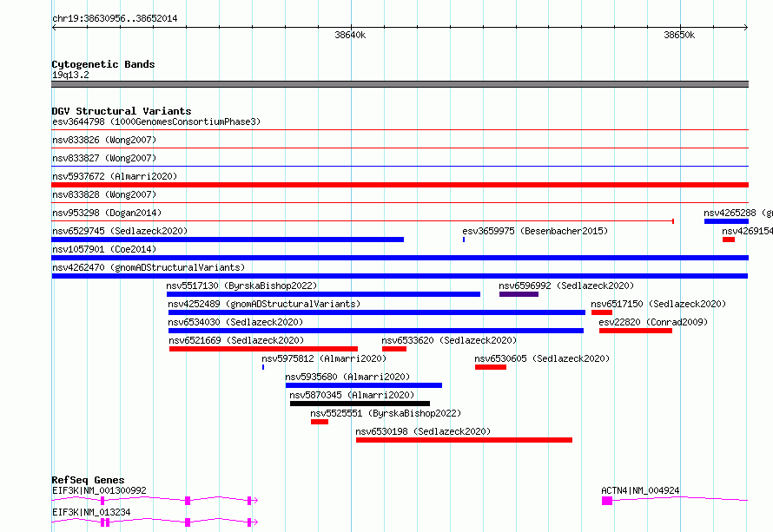Select the nsv4262470 gnomAD variant label

[x=149, y=267]
